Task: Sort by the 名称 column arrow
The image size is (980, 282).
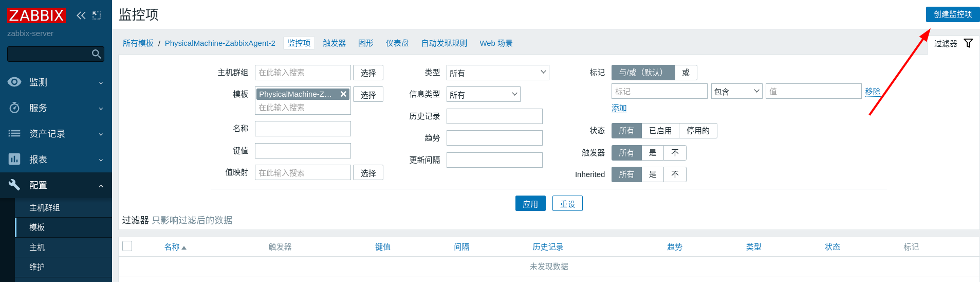Action: [184, 248]
